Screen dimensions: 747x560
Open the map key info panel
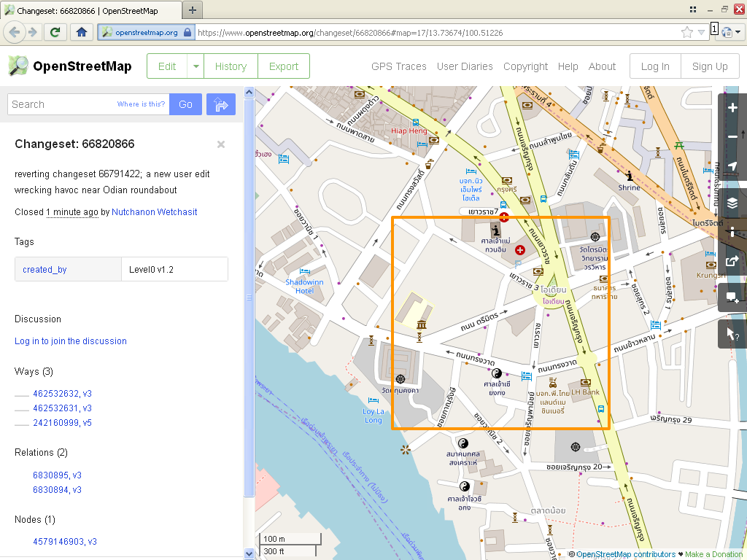tap(732, 232)
